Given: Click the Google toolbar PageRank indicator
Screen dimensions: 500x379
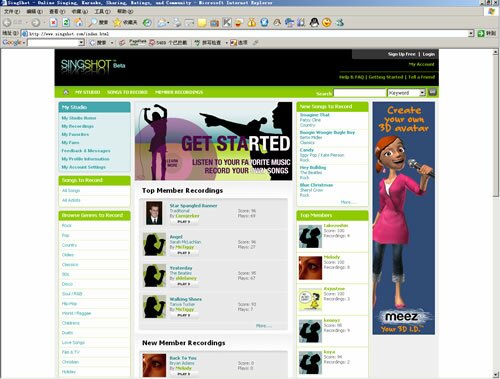Looking at the screenshot, I should pos(137,42).
